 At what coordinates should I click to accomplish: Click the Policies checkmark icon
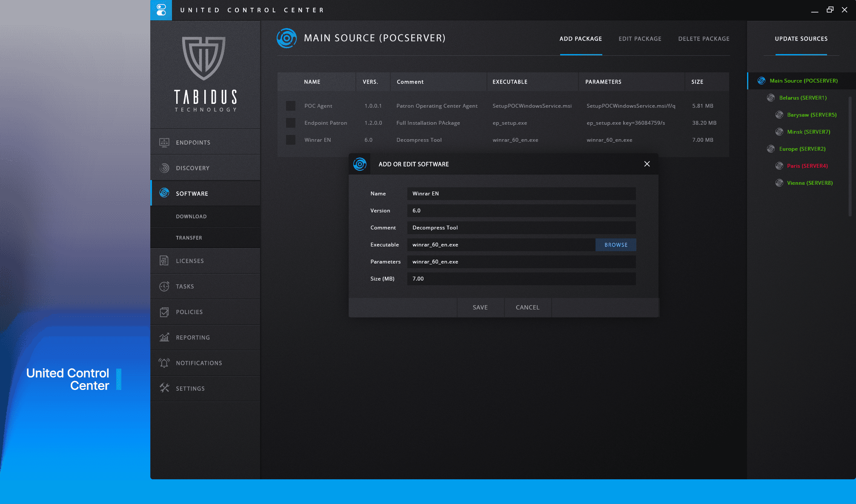click(x=164, y=312)
